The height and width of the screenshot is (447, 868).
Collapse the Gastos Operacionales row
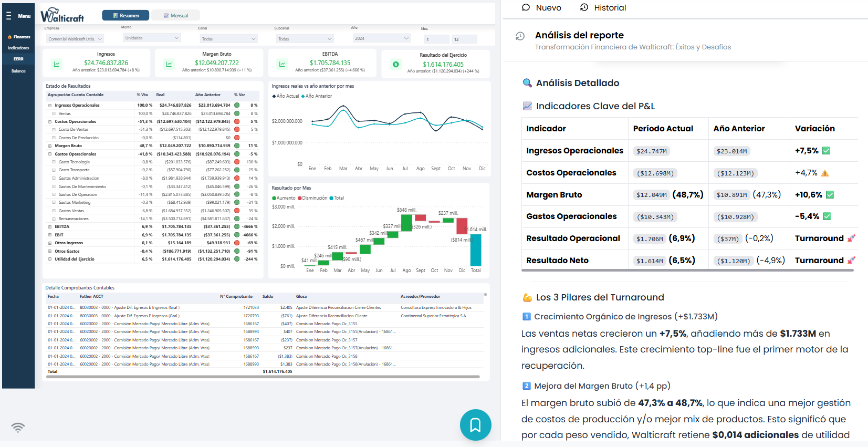(x=50, y=154)
